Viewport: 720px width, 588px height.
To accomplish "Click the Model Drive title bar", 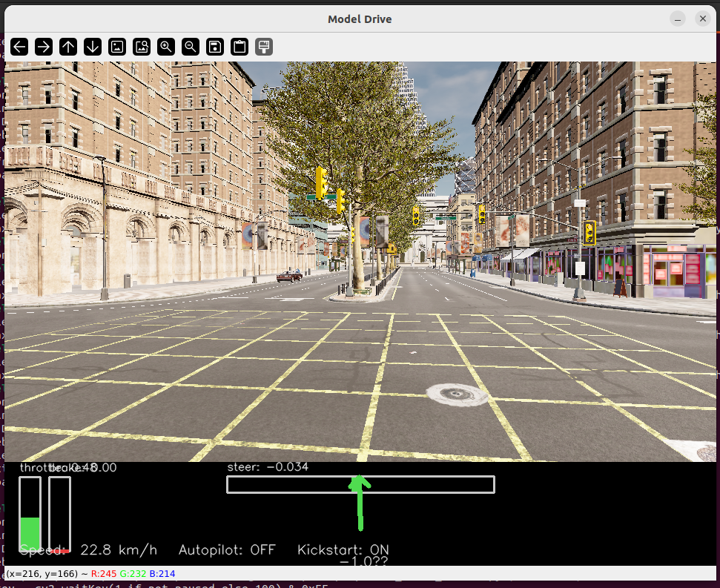I will pyautogui.click(x=360, y=19).
